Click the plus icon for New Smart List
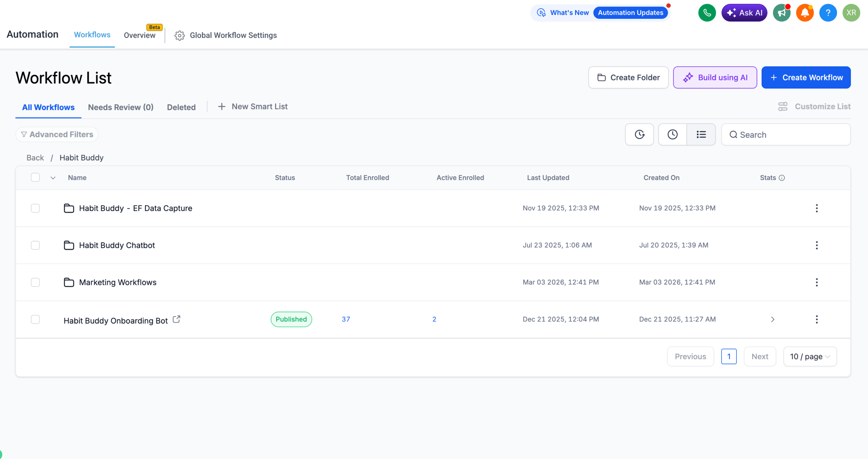868x459 pixels. pos(221,107)
